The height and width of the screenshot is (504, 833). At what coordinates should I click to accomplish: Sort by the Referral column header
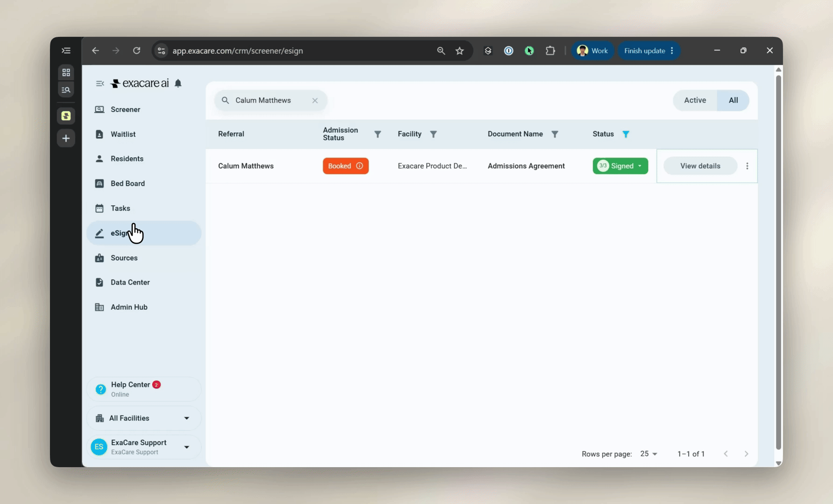click(231, 134)
